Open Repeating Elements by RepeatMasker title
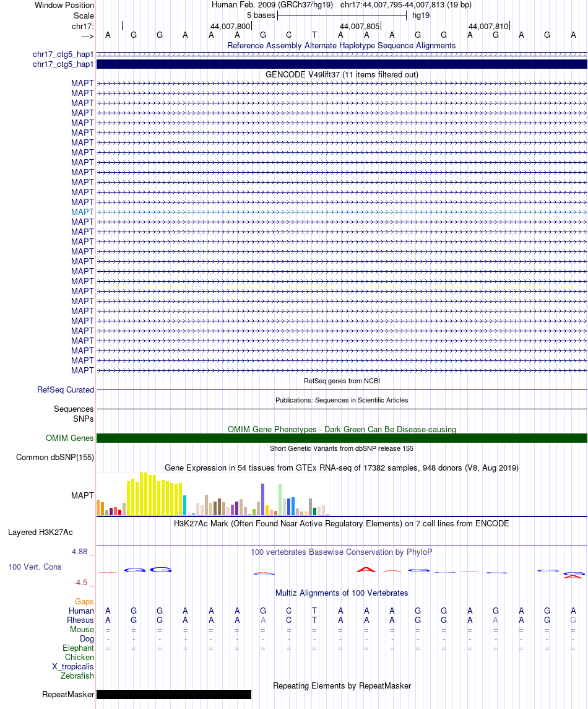Screen dimensions: 588x709 [x=342, y=686]
